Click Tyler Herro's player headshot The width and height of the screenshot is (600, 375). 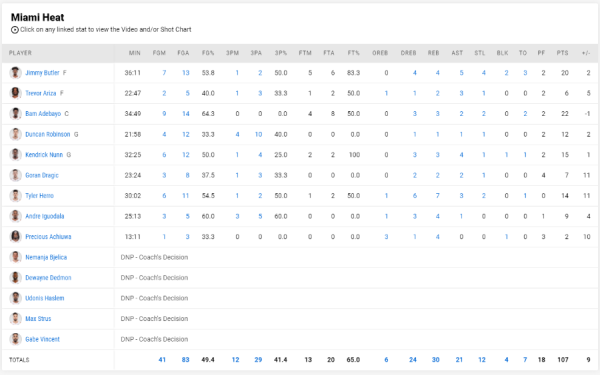coord(15,196)
